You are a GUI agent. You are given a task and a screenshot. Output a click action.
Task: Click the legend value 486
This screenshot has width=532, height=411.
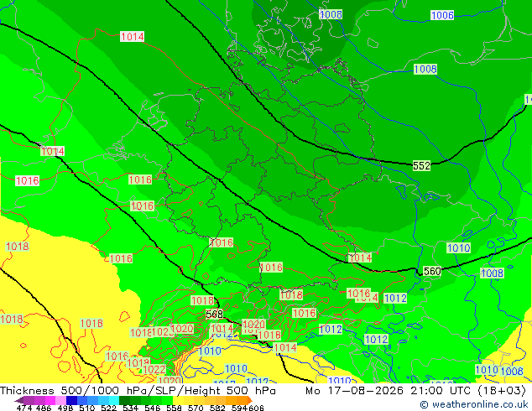coord(44,408)
